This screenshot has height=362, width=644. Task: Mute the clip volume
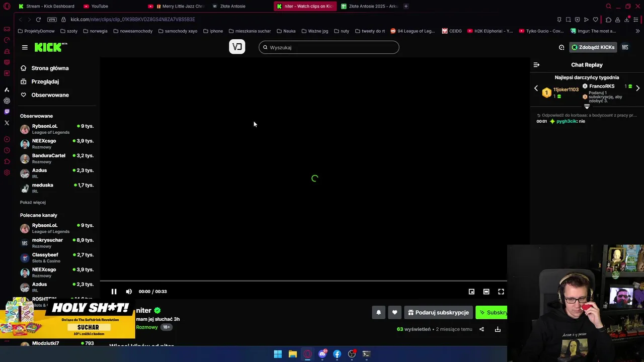point(129,292)
